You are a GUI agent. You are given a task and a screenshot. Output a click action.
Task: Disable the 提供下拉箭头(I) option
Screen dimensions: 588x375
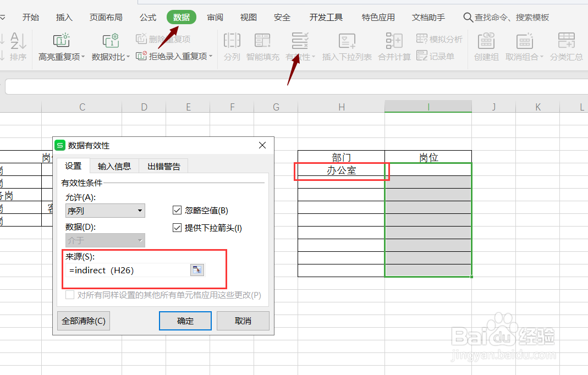coord(177,228)
